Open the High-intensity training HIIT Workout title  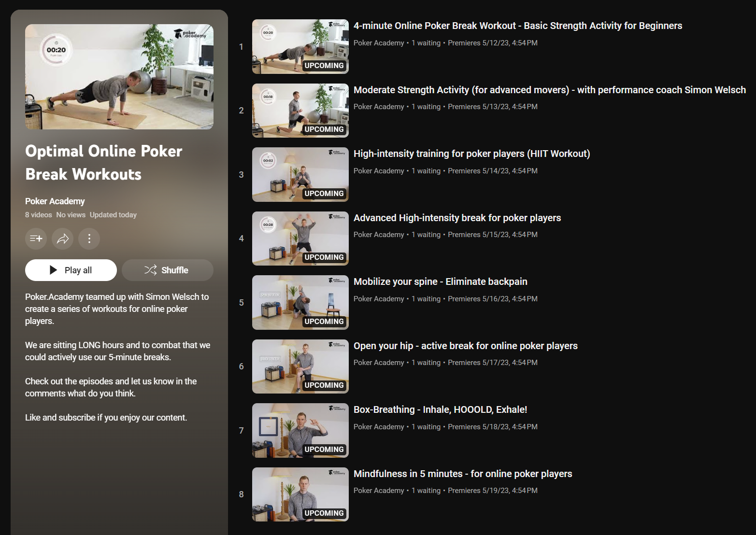pyautogui.click(x=471, y=154)
